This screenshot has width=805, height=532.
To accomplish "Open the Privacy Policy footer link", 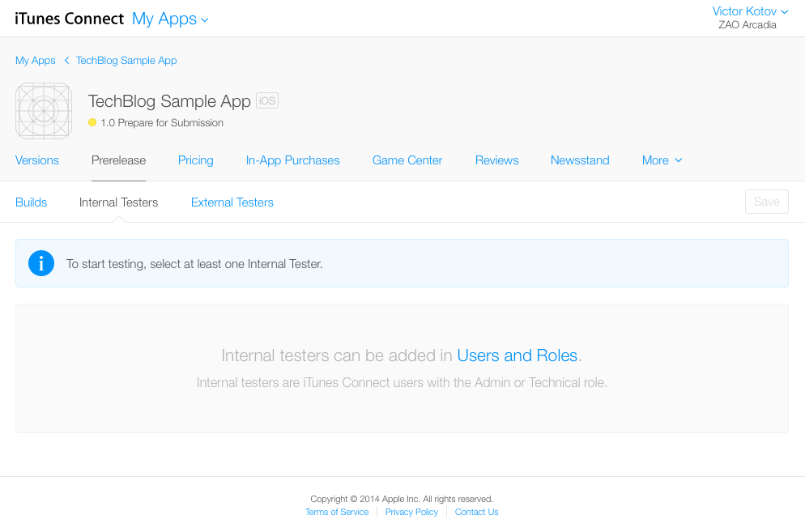I will pos(411,512).
